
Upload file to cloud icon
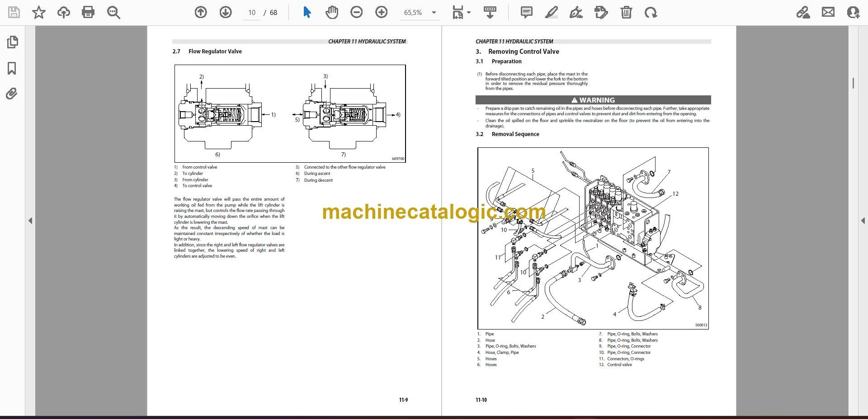[64, 13]
